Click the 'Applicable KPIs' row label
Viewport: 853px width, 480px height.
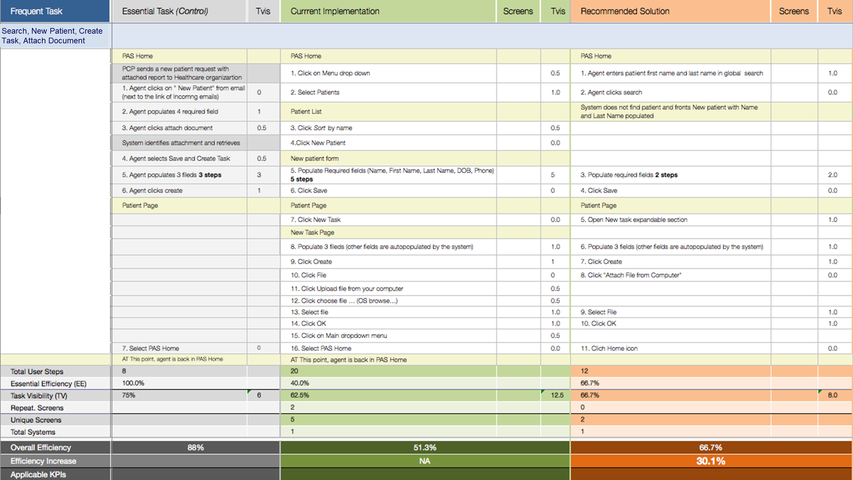click(x=55, y=474)
